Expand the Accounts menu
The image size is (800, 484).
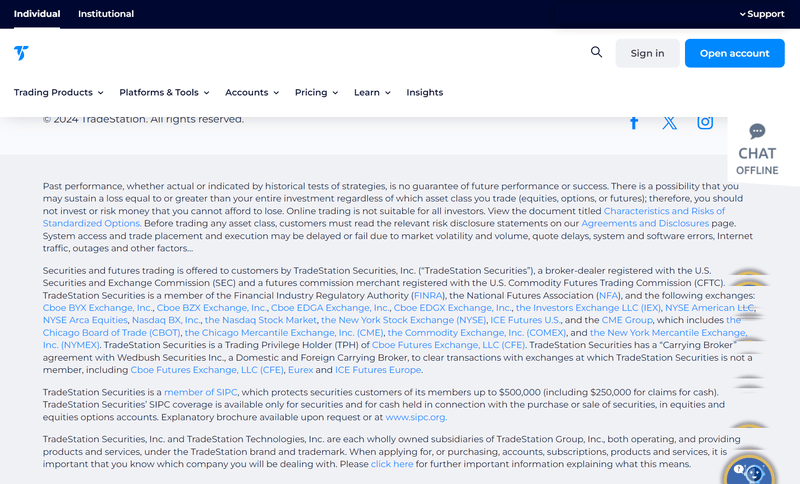coord(252,92)
